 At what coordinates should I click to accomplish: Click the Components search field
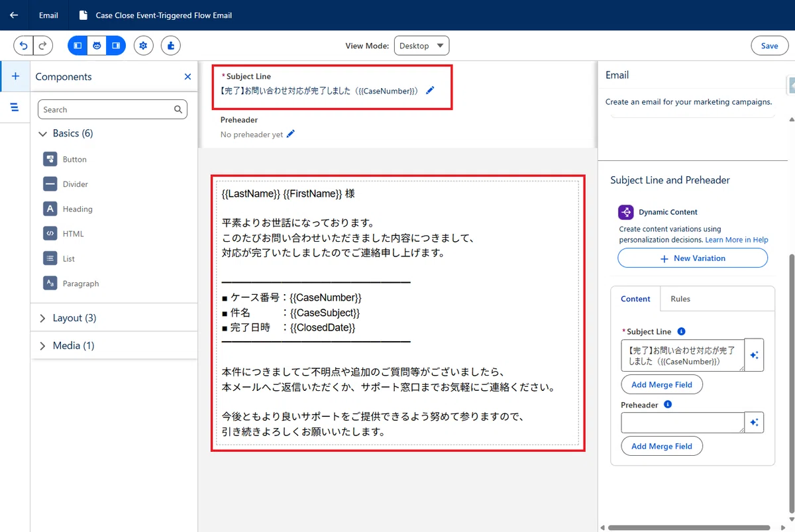[x=113, y=109]
